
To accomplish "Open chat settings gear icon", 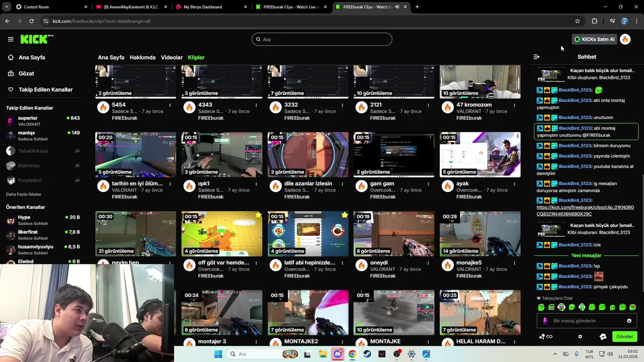I will pyautogui.click(x=580, y=336).
